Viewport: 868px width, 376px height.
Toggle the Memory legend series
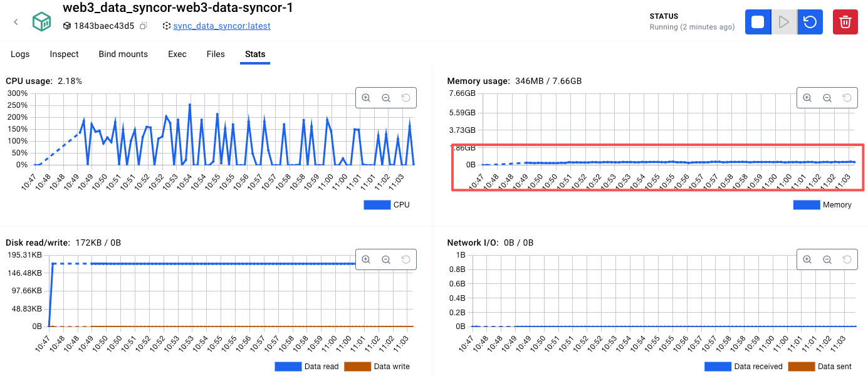tap(822, 204)
